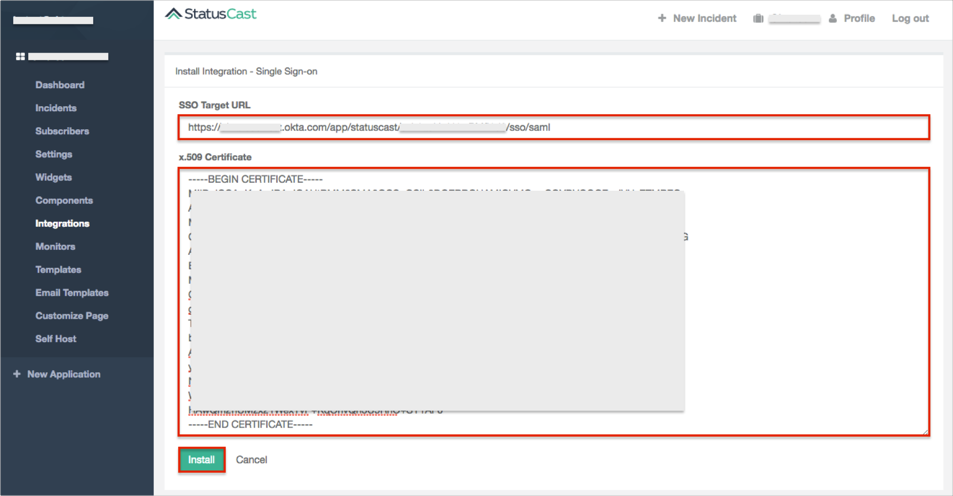Click the Log out link
This screenshot has height=496, width=953.
(910, 18)
